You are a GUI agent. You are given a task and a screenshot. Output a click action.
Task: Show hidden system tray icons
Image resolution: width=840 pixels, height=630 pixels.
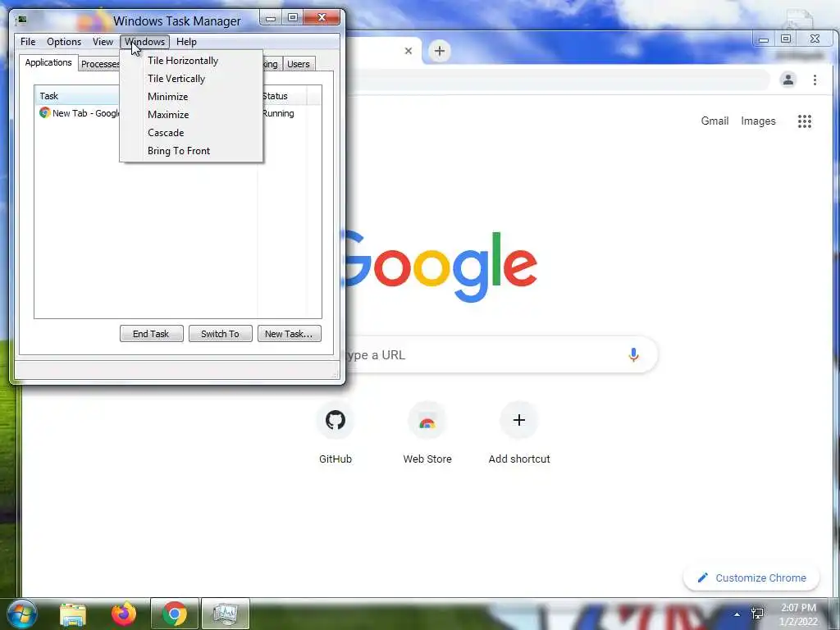coord(737,614)
